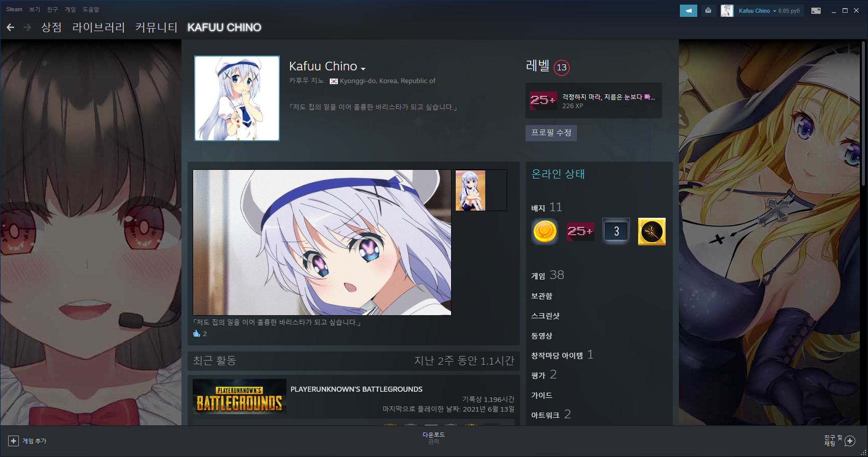Open the account dropdown Kafuu Chino in title bar
This screenshot has width=868, height=457.
pos(757,11)
